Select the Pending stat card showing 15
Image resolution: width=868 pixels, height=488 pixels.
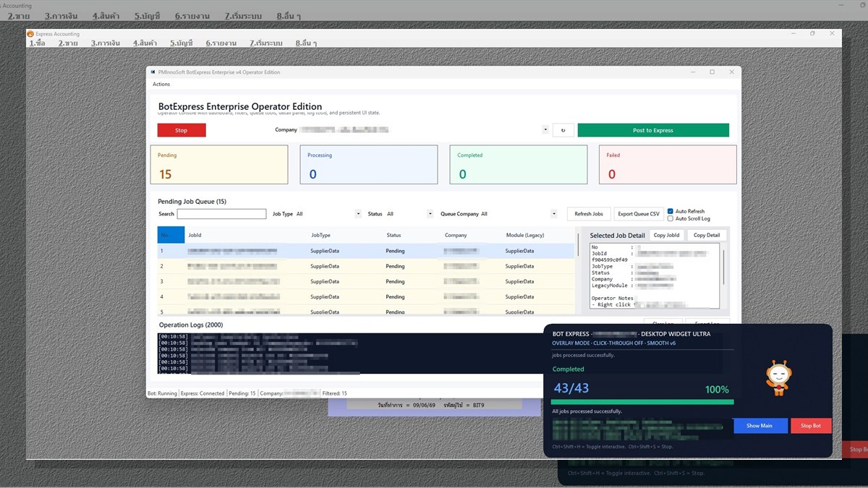pos(219,164)
